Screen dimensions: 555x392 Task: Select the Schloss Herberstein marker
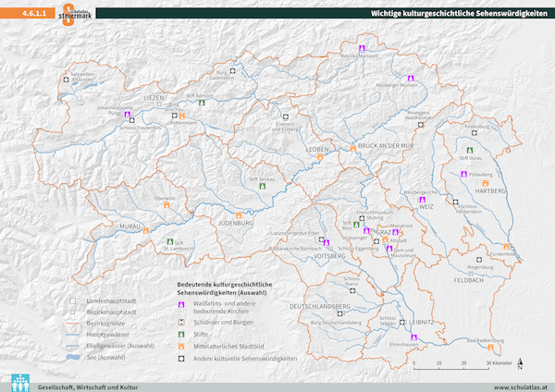[455, 202]
